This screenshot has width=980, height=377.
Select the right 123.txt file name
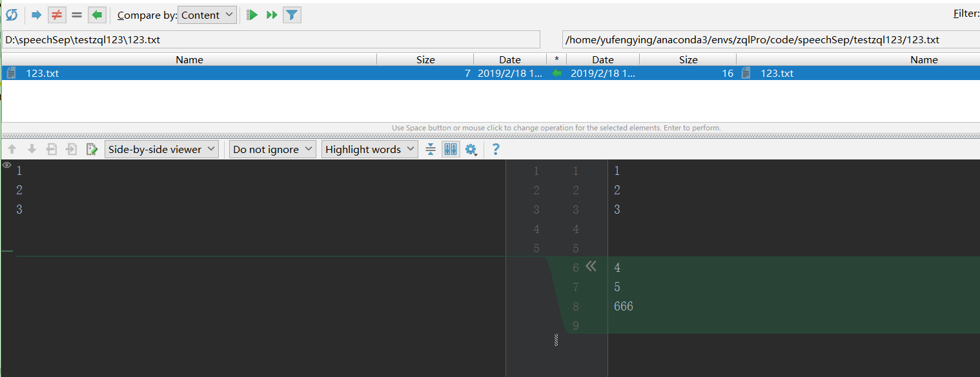tap(777, 74)
